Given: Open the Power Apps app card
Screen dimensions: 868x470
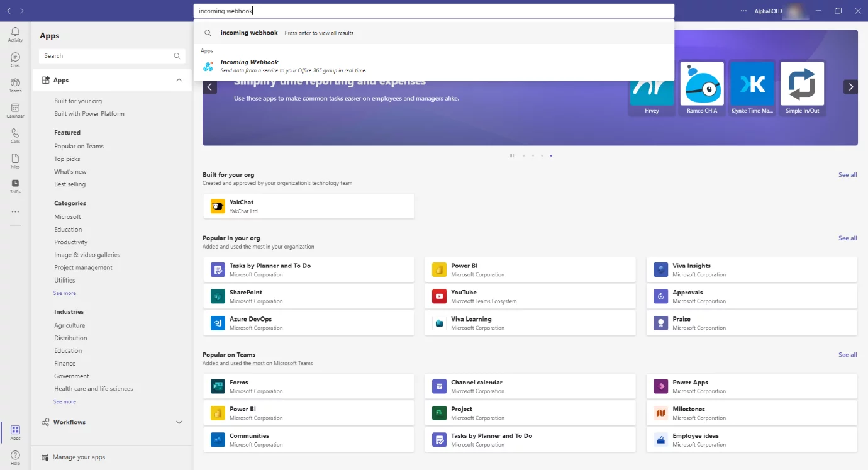Looking at the screenshot, I should 752,386.
